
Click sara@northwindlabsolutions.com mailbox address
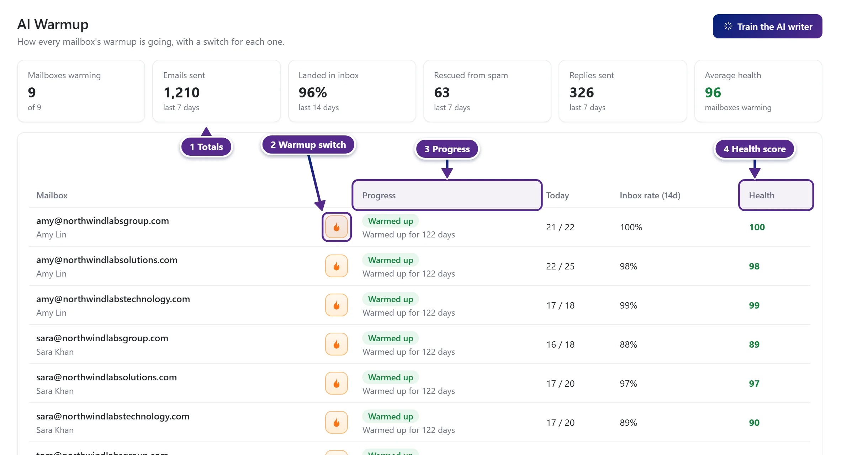point(106,377)
